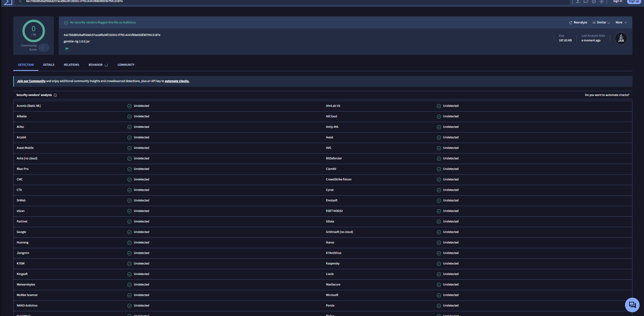Click 'Undetected' in the McAfee Scanner row
Viewport: 644px width, 316px height.
click(142, 295)
